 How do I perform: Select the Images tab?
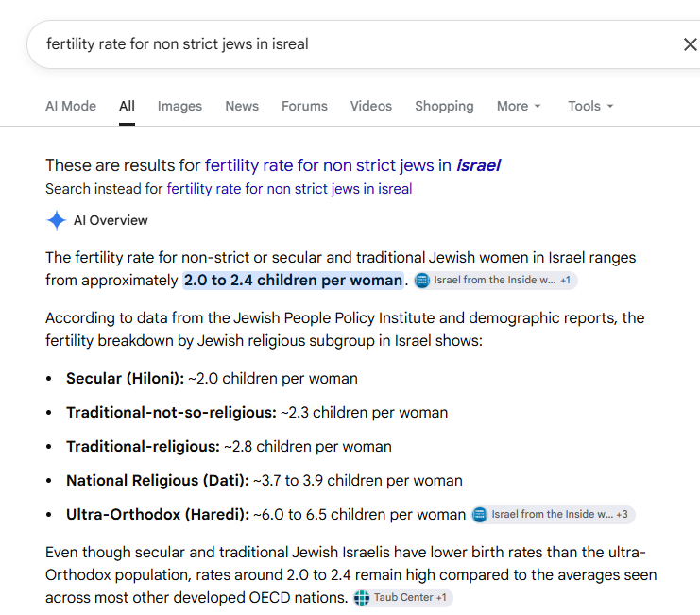[179, 106]
